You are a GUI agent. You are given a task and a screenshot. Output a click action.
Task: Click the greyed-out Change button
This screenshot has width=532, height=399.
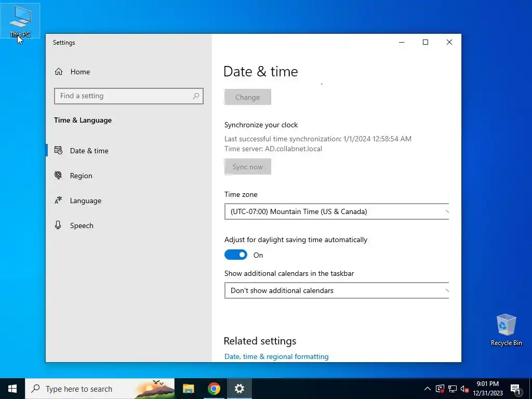coord(248,97)
